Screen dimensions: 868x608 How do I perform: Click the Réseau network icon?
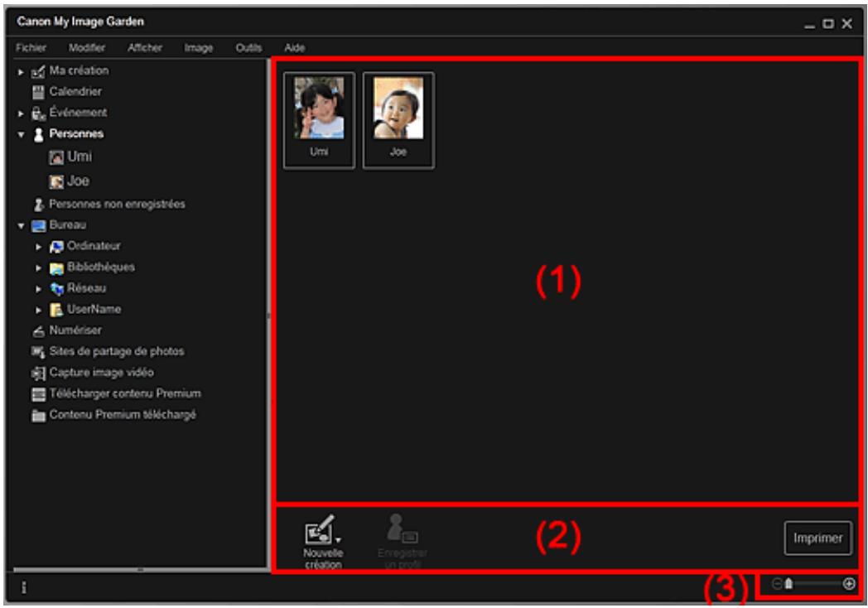click(x=56, y=288)
